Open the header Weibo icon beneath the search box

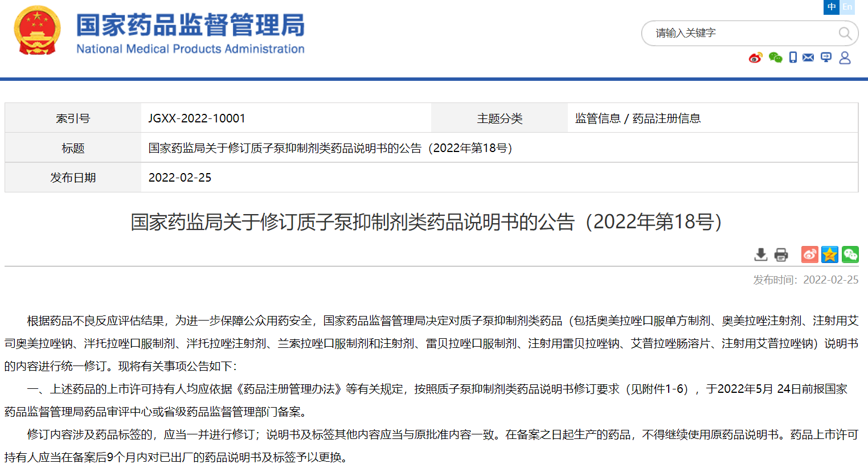(x=755, y=58)
